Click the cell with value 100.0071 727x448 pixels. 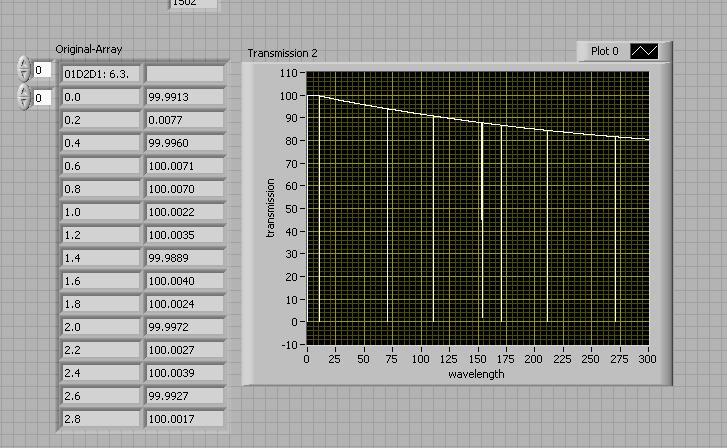click(x=185, y=166)
